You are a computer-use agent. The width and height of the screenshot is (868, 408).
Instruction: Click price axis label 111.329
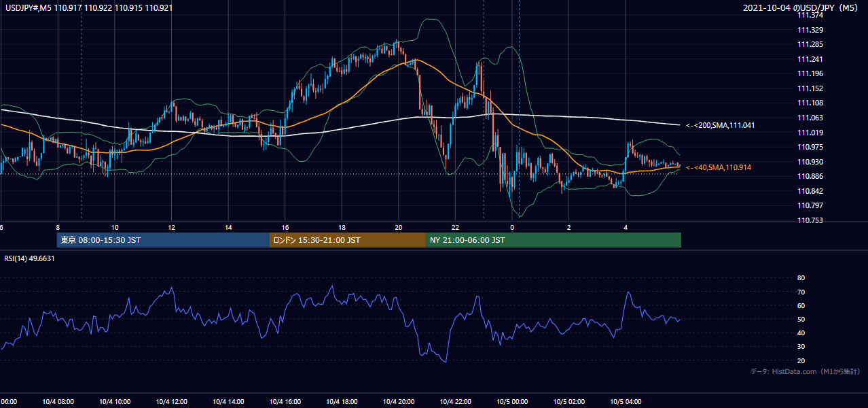tap(810, 31)
